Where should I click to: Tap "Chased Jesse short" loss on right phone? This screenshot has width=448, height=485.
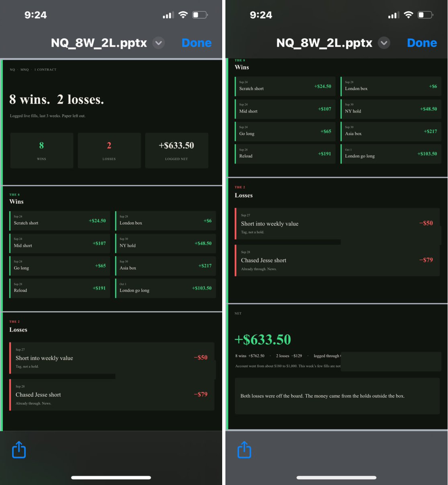pos(337,260)
